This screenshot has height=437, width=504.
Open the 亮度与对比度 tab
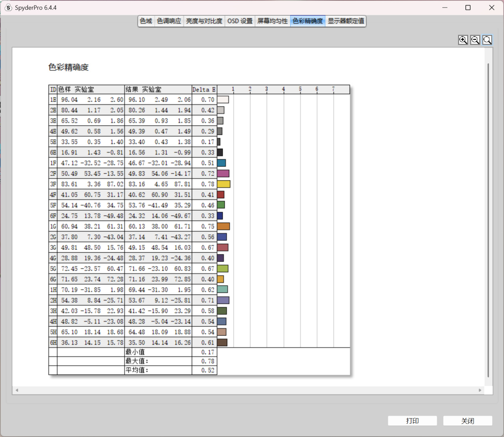(204, 21)
